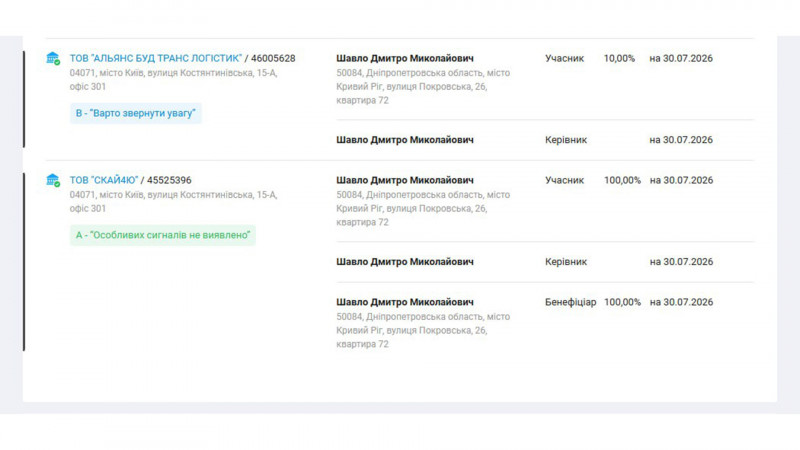This screenshot has width=800, height=450.
Task: Select the green badge "Особливих сигналів не виявлено"
Action: [163, 235]
